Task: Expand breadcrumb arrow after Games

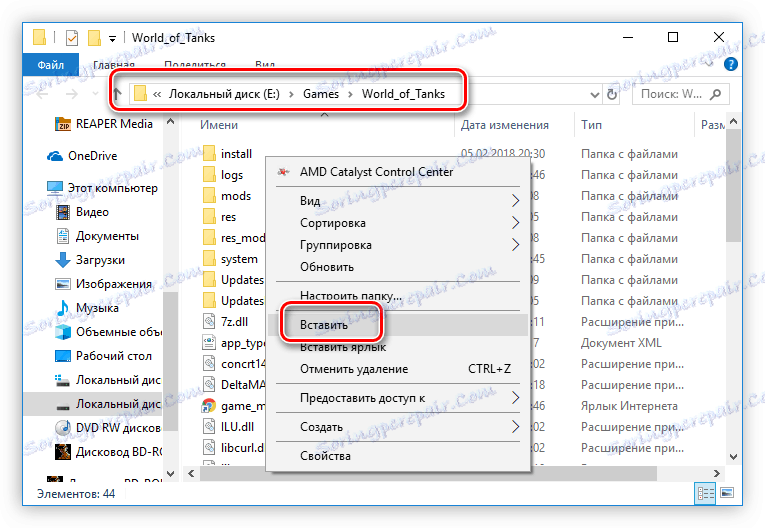Action: 350,94
